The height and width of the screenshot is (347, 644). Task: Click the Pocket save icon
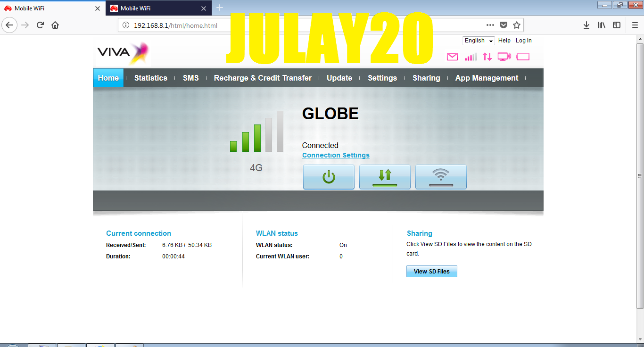click(x=504, y=25)
